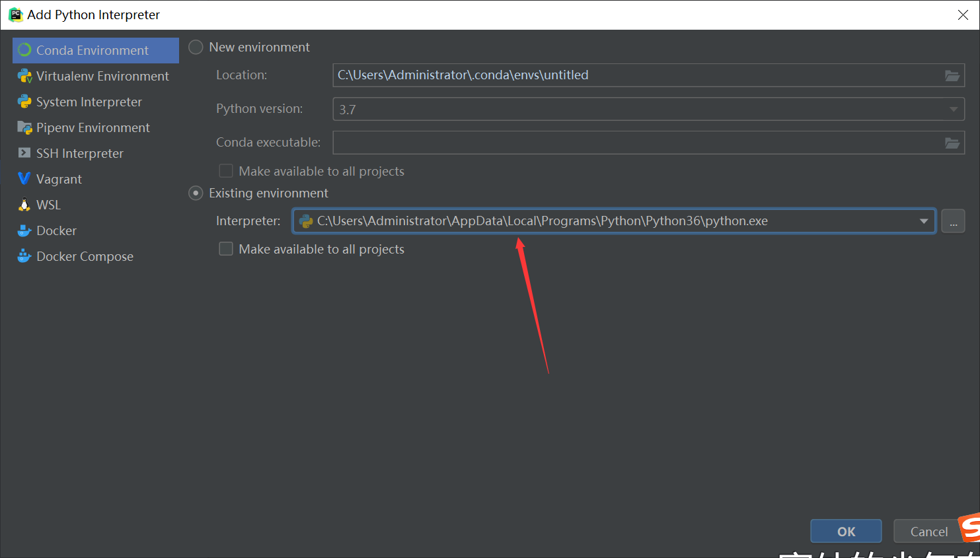Image resolution: width=980 pixels, height=558 pixels.
Task: Click the Docker Compose whale icon
Action: pyautogui.click(x=24, y=256)
